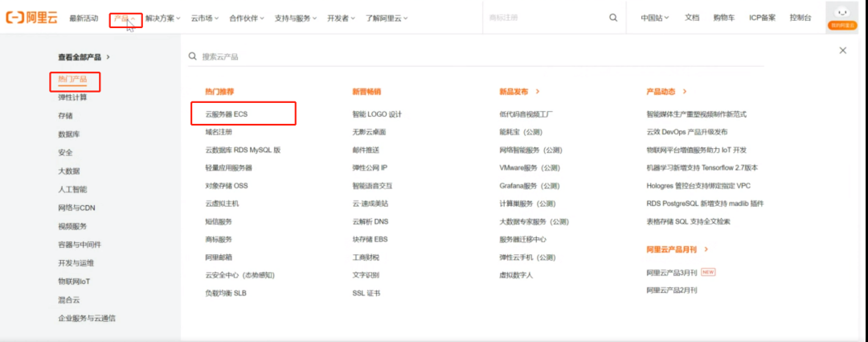Open 控制台 console link in header
This screenshot has width=868, height=342.
coord(800,18)
